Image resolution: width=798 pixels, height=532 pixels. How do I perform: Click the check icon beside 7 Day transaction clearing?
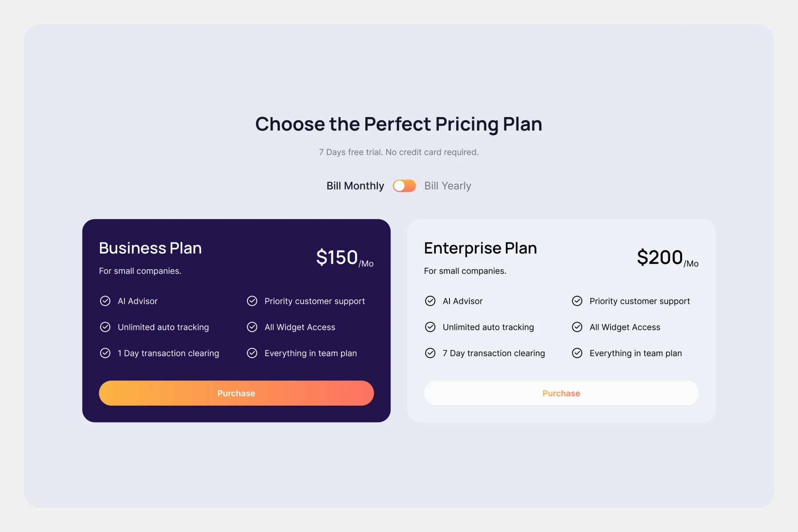(430, 353)
